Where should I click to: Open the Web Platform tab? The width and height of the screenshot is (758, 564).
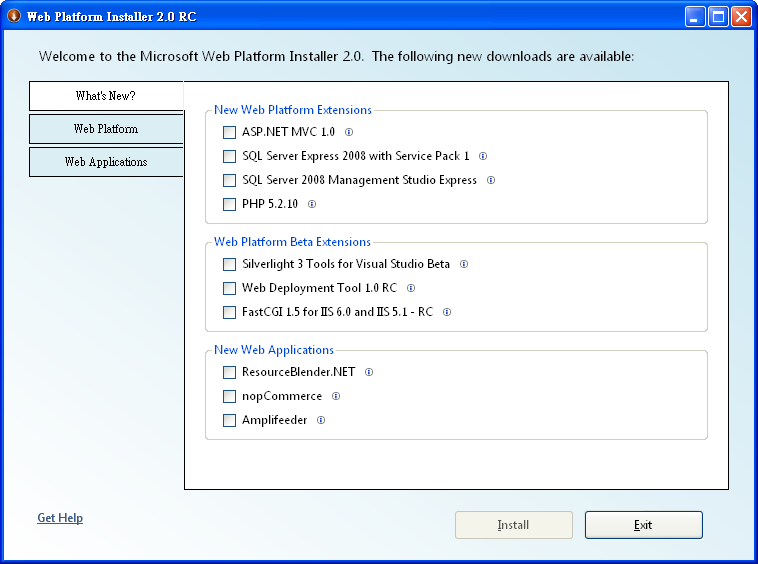(x=106, y=129)
